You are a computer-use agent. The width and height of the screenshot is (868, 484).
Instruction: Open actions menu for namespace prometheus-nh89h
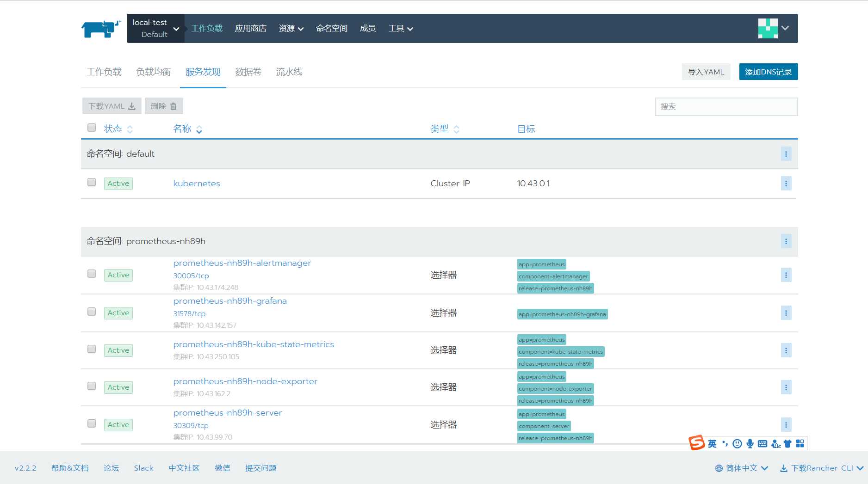coord(786,241)
